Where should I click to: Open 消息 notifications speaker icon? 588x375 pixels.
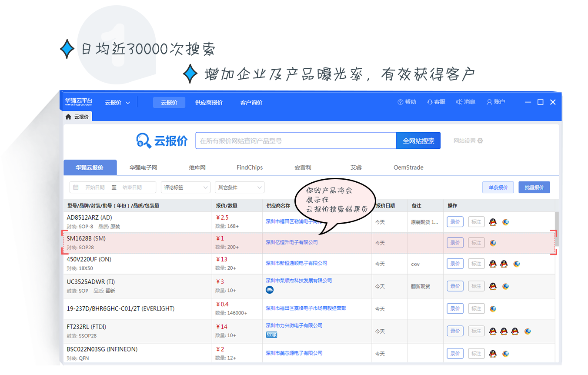tap(459, 102)
